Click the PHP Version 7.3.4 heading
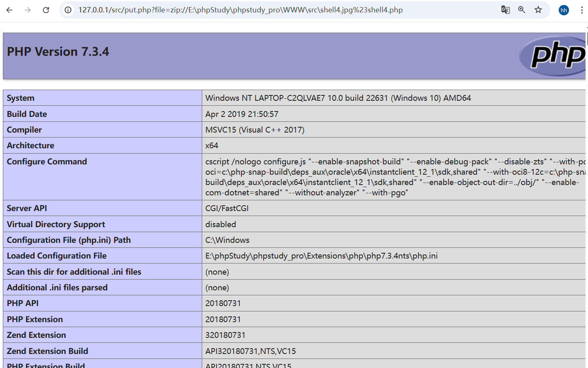The image size is (588, 368). click(x=58, y=52)
